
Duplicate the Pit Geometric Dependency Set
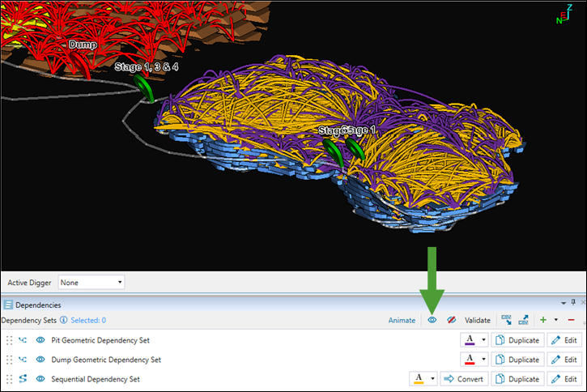pyautogui.click(x=517, y=340)
